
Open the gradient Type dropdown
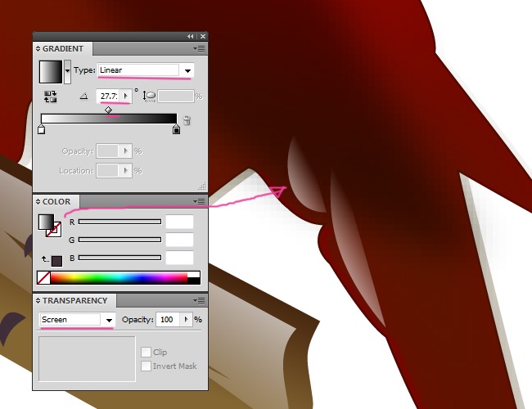point(187,70)
